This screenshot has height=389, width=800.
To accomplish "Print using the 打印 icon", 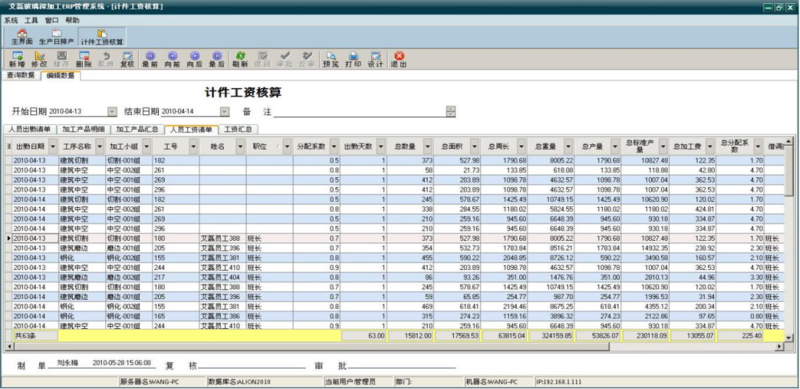I will click(x=353, y=59).
